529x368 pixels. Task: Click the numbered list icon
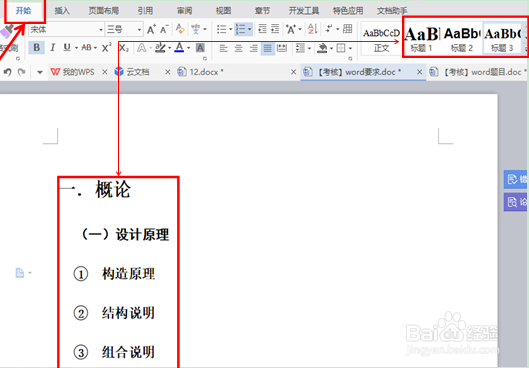pyautogui.click(x=240, y=30)
